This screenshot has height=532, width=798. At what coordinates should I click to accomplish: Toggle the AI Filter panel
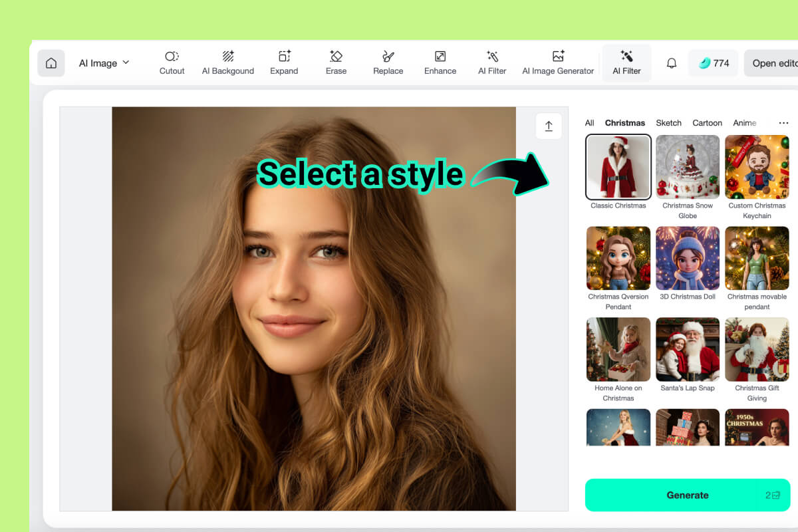[x=626, y=63]
